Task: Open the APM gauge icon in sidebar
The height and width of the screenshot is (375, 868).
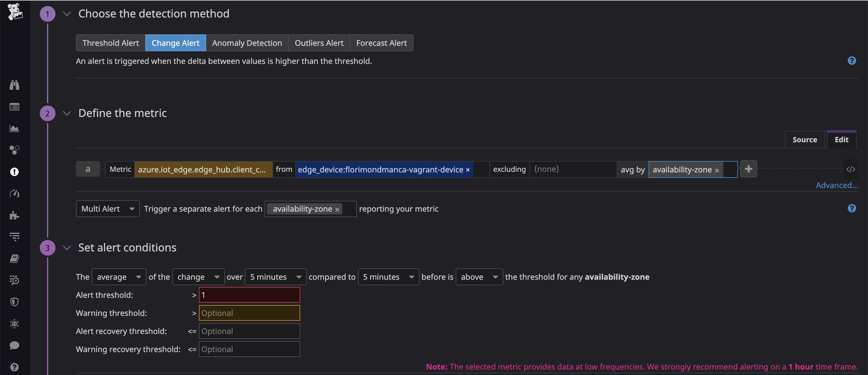Action: click(x=14, y=193)
